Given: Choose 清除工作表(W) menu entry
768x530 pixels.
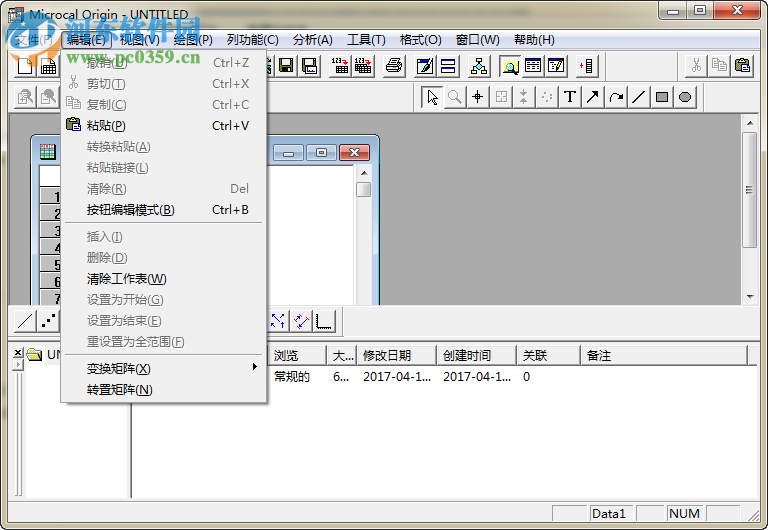Looking at the screenshot, I should (x=164, y=279).
